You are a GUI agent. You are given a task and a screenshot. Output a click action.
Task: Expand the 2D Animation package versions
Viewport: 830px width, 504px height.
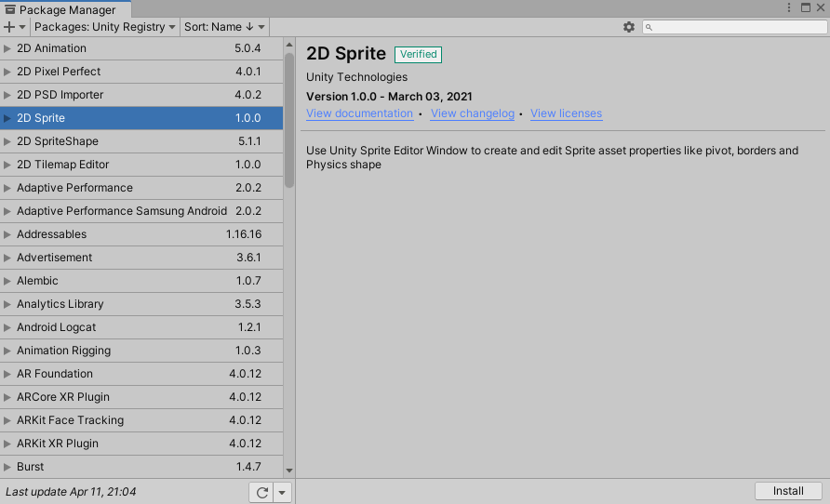(7, 48)
